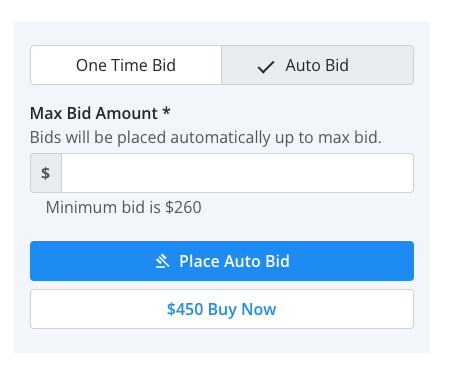This screenshot has height=367, width=450.
Task: Focus the Max Bid Amount input field
Action: 238,173
